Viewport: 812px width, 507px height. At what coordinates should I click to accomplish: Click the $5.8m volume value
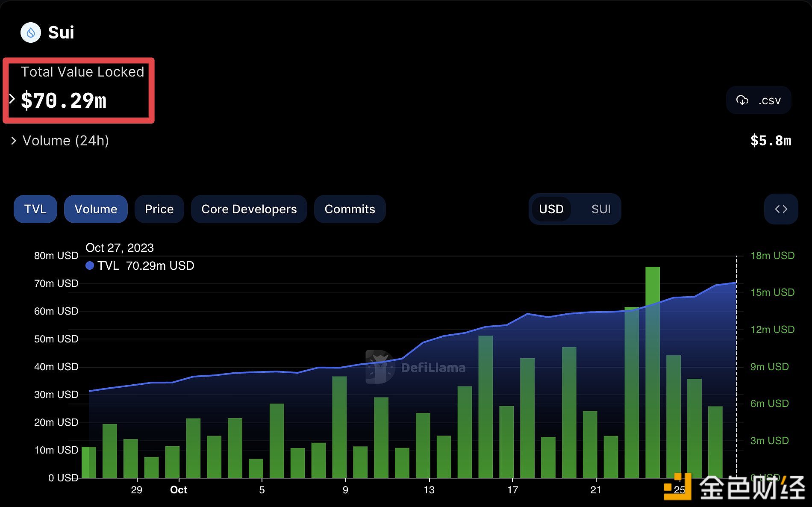pos(771,141)
